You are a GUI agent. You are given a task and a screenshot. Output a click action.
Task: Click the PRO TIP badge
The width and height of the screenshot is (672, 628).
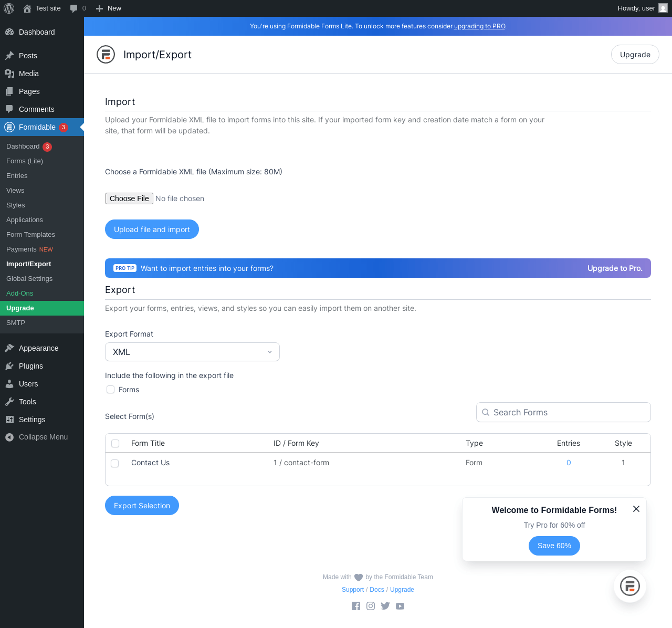pyautogui.click(x=125, y=268)
